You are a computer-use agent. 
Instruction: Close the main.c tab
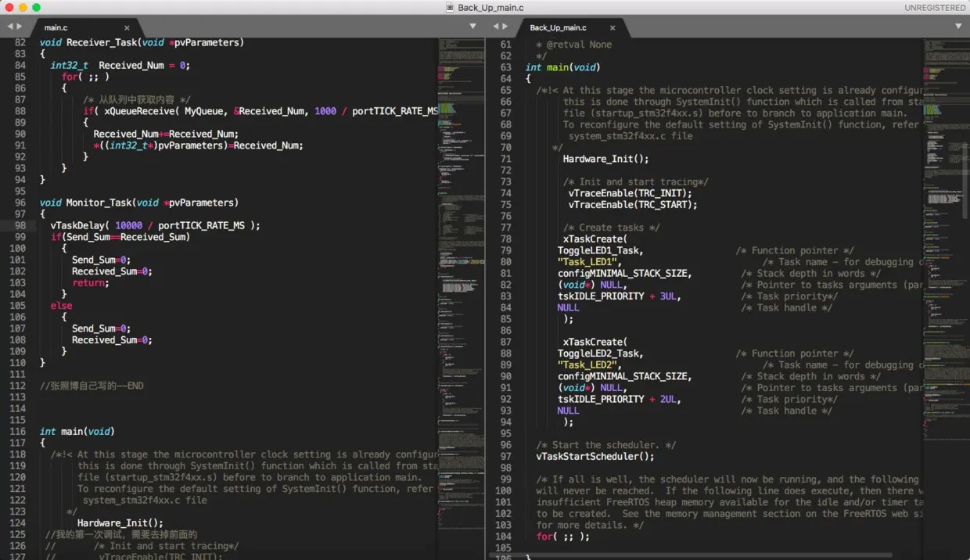tap(127, 28)
